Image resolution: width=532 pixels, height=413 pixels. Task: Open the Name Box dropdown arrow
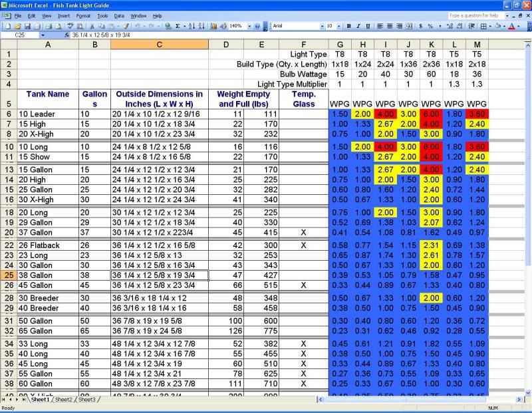(x=43, y=35)
